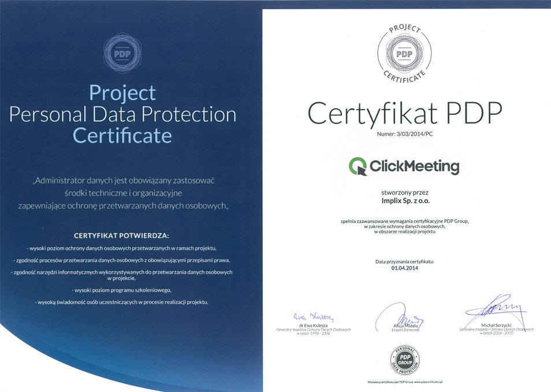Click the PDP emblem on the blue panel
Image resolution: width=551 pixels, height=392 pixels.
pyautogui.click(x=122, y=53)
